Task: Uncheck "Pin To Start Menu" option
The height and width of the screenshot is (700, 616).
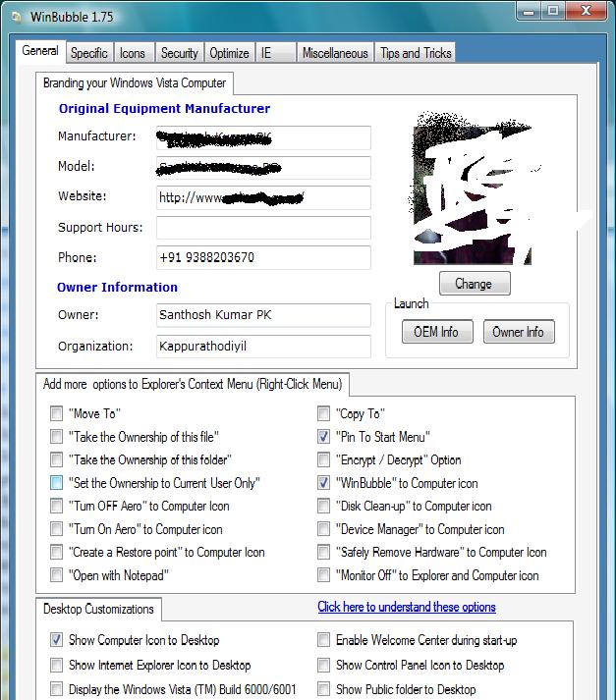Action: pyautogui.click(x=323, y=437)
